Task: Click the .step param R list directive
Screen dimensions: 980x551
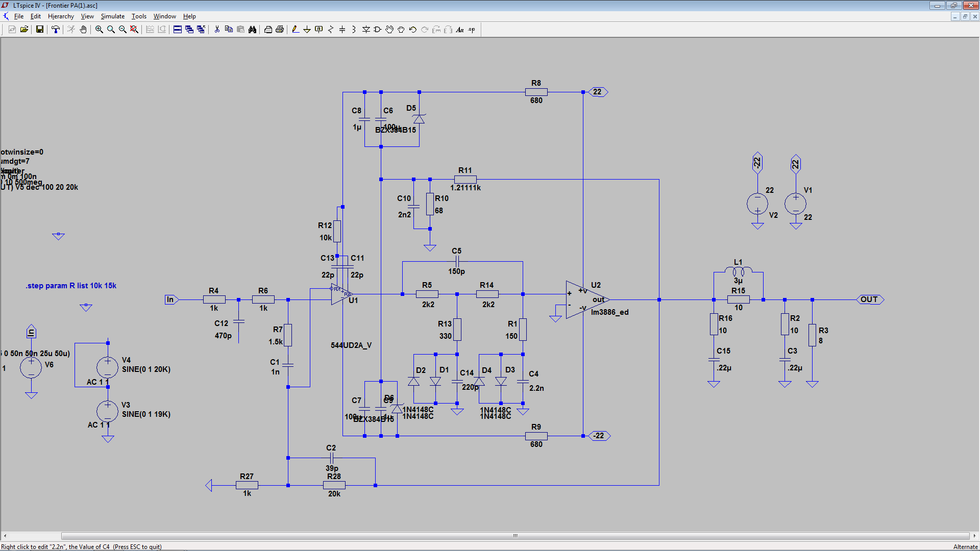Action: (x=71, y=286)
